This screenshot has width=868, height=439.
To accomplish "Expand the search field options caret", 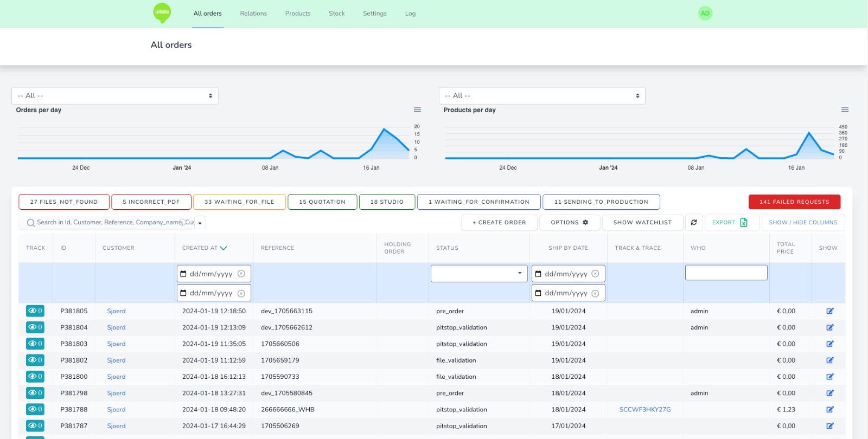I will [200, 223].
